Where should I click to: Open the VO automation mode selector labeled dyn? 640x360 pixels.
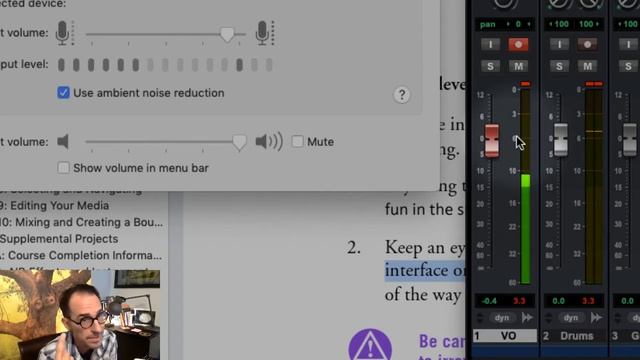tap(502, 318)
